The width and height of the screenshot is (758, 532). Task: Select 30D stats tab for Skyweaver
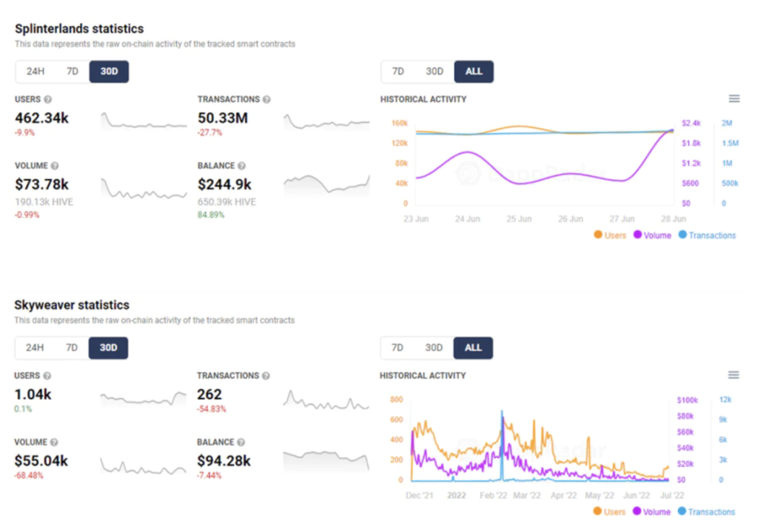(x=108, y=348)
